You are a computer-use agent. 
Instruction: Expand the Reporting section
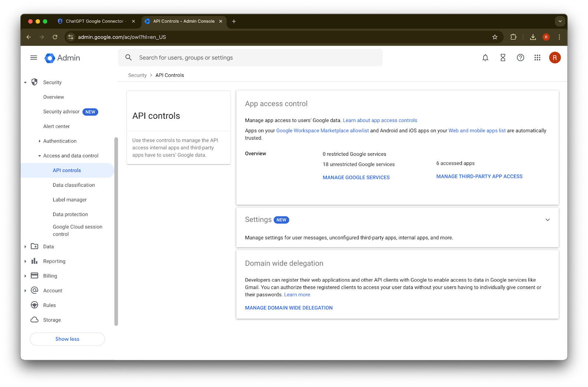coord(25,261)
